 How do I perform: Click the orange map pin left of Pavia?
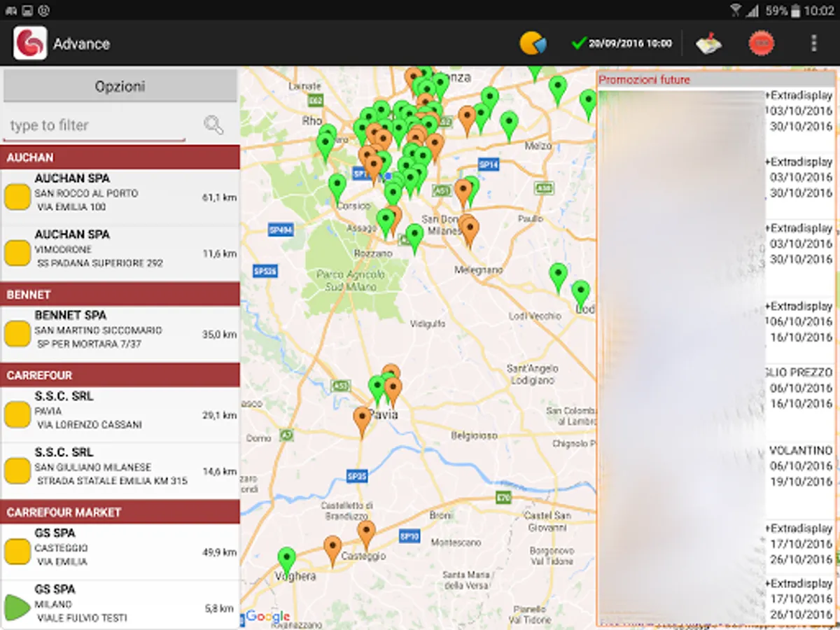click(x=362, y=421)
